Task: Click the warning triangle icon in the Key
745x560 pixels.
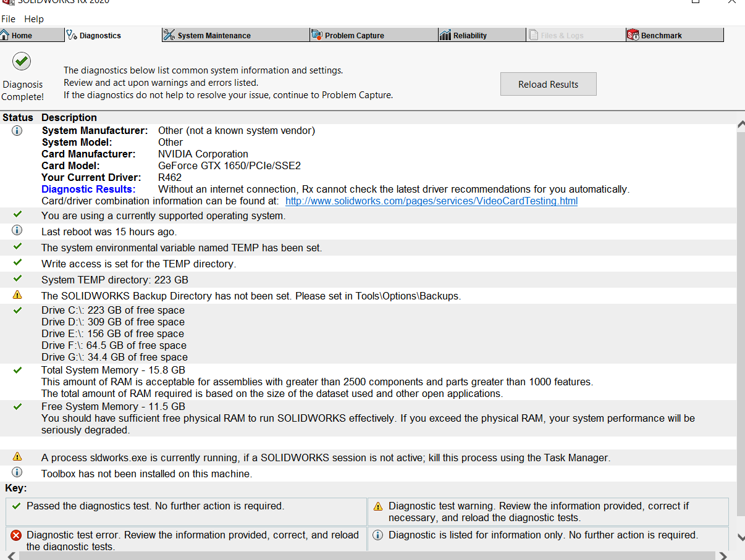Action: 378,506
